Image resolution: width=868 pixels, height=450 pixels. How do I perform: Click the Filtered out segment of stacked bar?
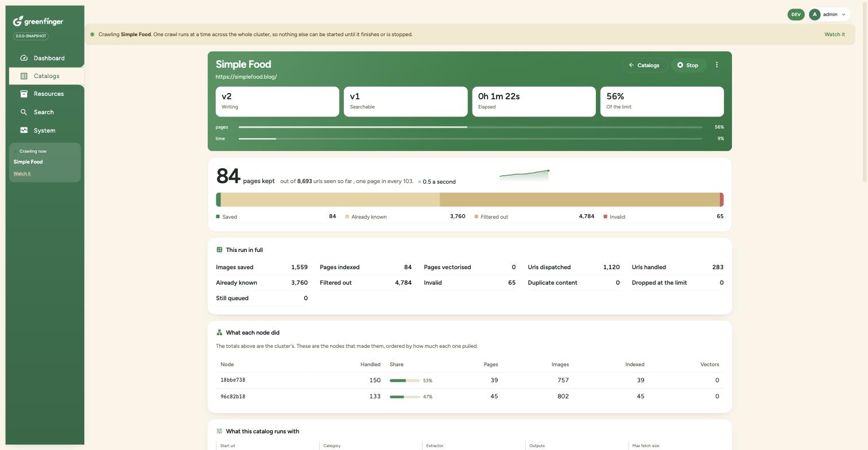[580, 199]
